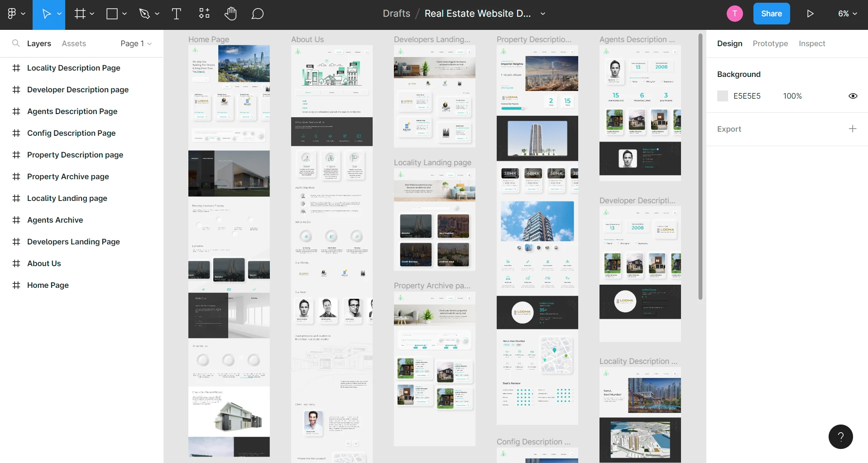
Task: Expand the Pen tool options arrow
Action: [157, 14]
